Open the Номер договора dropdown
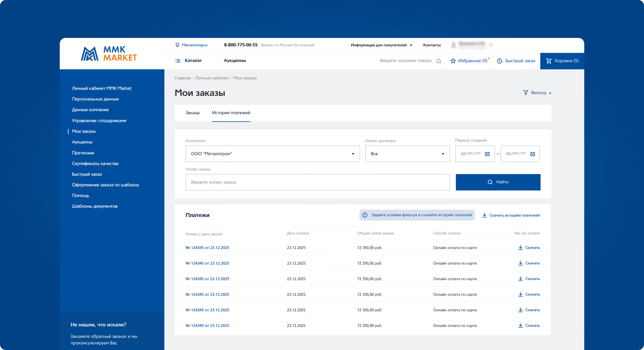The height and width of the screenshot is (350, 644). pos(443,154)
